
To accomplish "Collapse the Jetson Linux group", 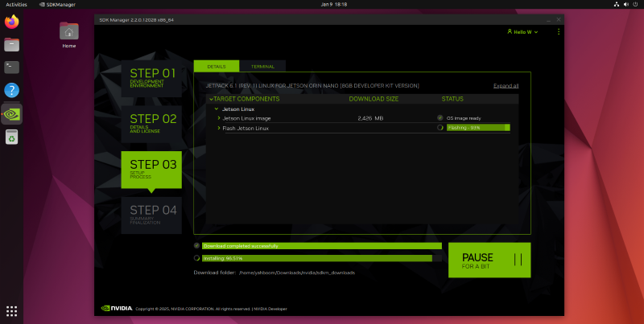I will tap(216, 108).
